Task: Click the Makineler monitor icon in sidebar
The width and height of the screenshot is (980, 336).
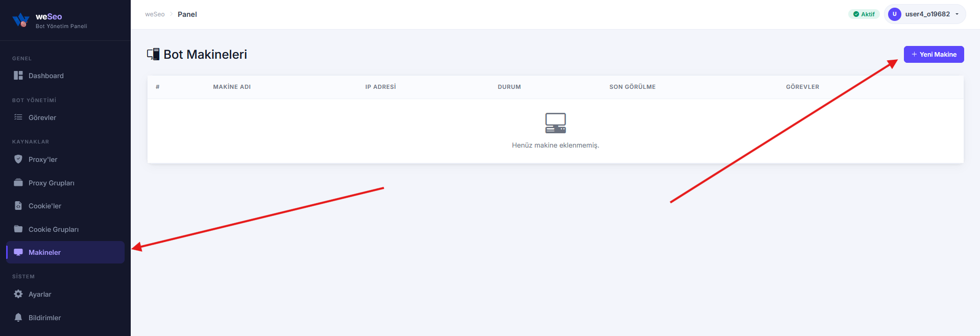Action: (x=18, y=252)
